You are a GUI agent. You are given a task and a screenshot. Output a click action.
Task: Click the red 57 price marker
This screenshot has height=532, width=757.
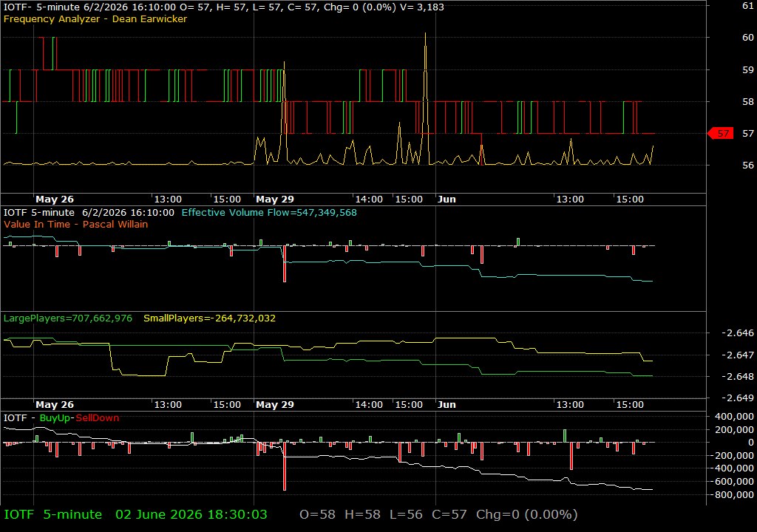[x=720, y=133]
